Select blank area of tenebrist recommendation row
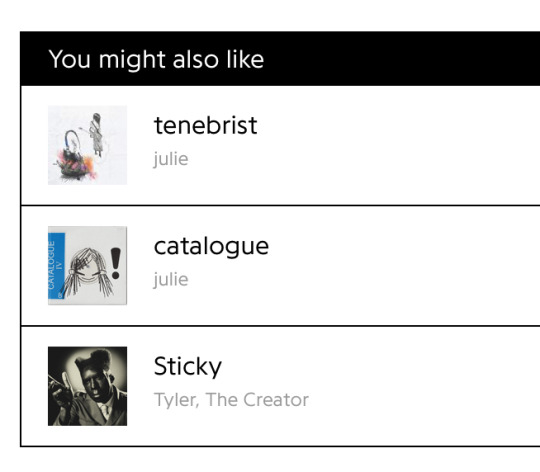 396,145
